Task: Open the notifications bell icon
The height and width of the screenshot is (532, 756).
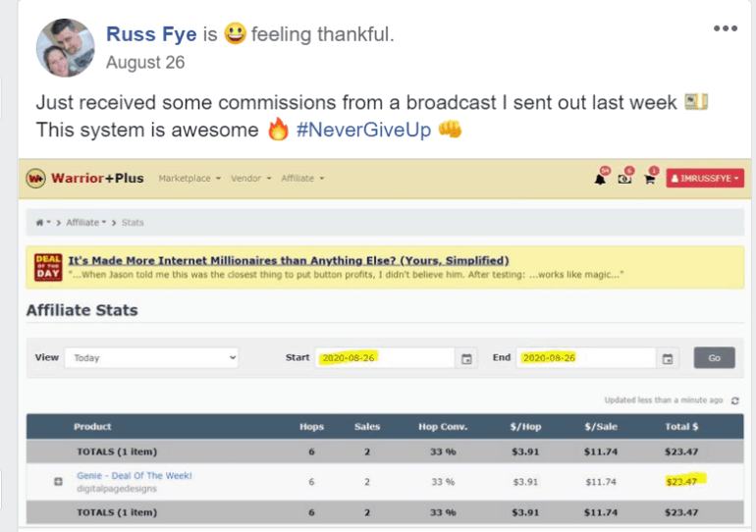Action: click(600, 180)
